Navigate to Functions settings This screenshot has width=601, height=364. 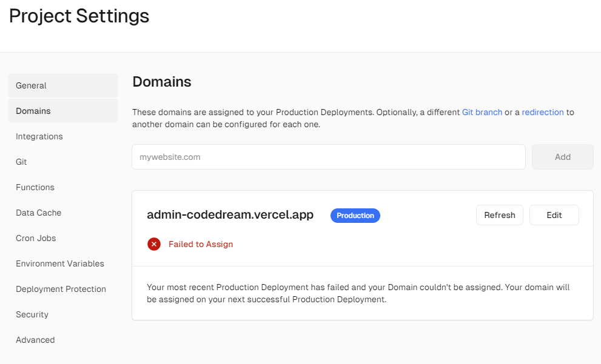(x=35, y=187)
